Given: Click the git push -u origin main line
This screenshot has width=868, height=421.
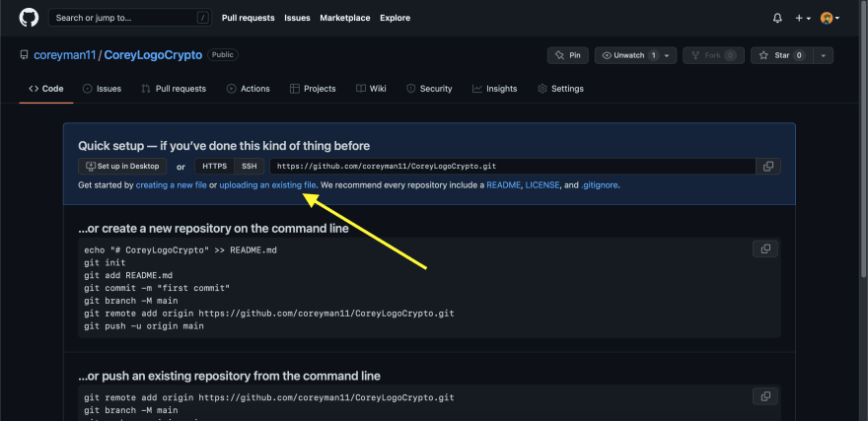Looking at the screenshot, I should point(144,325).
